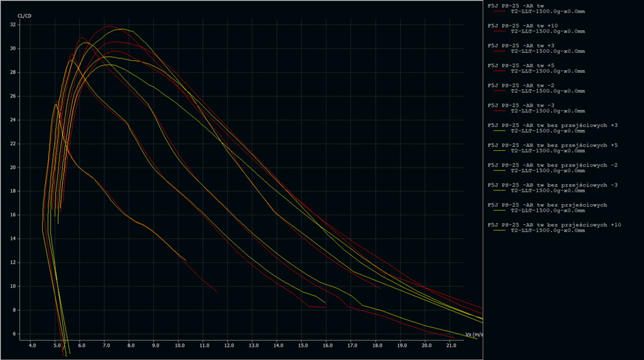Click the 21.0 tick on Vx axis
This screenshot has height=360, width=644.
[x=450, y=345]
